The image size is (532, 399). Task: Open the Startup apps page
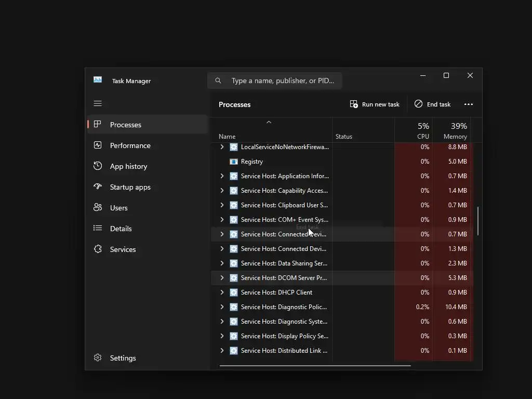tap(147, 187)
